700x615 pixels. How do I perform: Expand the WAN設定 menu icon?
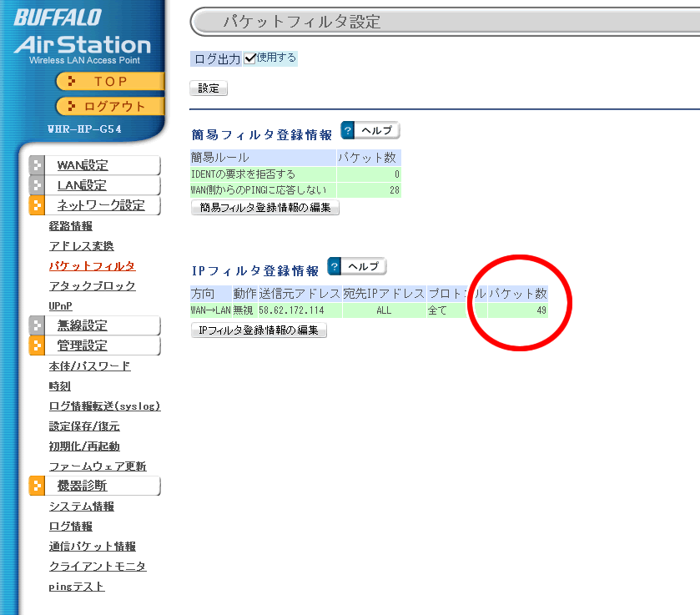pos(37,165)
